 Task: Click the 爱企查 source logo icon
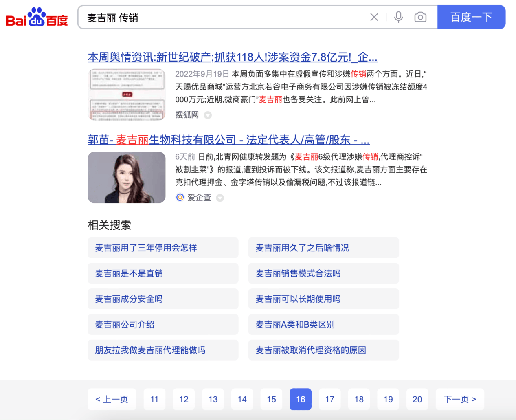pyautogui.click(x=180, y=198)
